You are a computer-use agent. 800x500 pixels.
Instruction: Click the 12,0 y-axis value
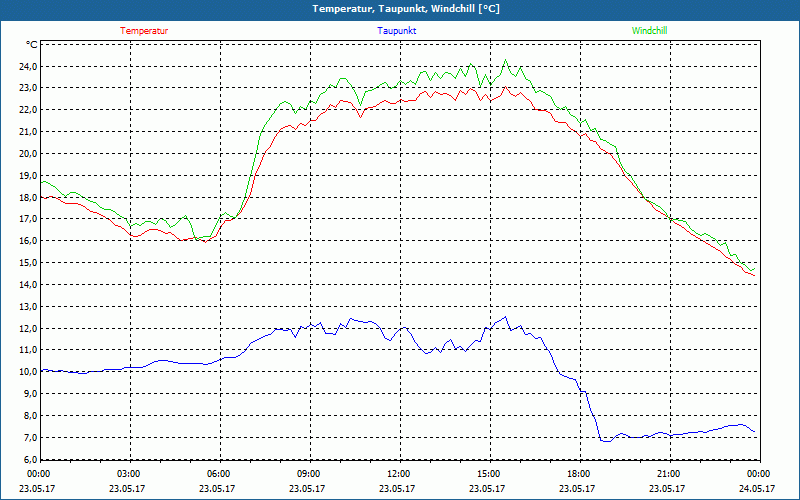pyautogui.click(x=26, y=328)
